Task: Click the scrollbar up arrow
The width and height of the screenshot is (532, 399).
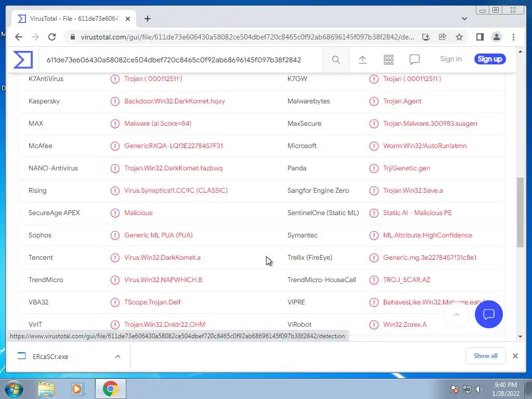Action: pyautogui.click(x=520, y=51)
